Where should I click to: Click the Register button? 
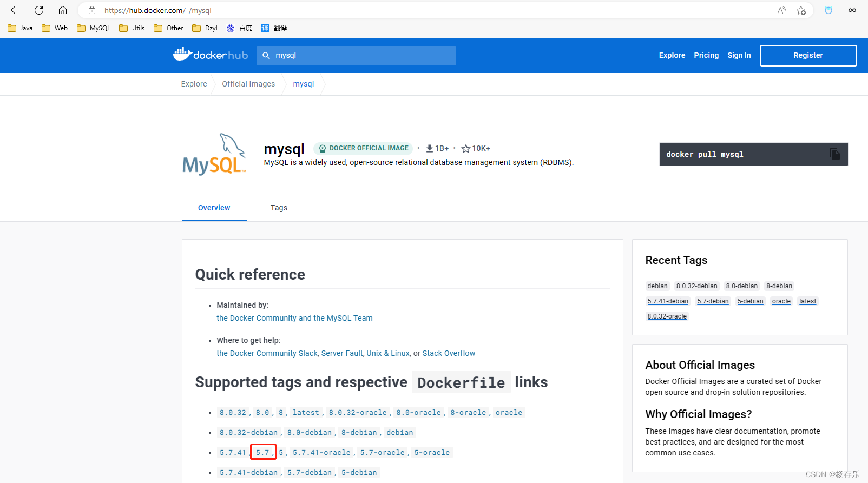click(x=808, y=55)
